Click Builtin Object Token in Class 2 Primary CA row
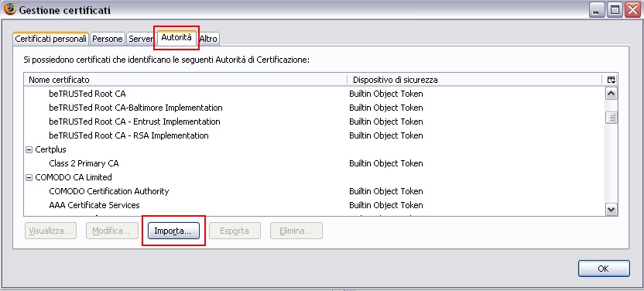This screenshot has height=291, width=644. [x=386, y=163]
